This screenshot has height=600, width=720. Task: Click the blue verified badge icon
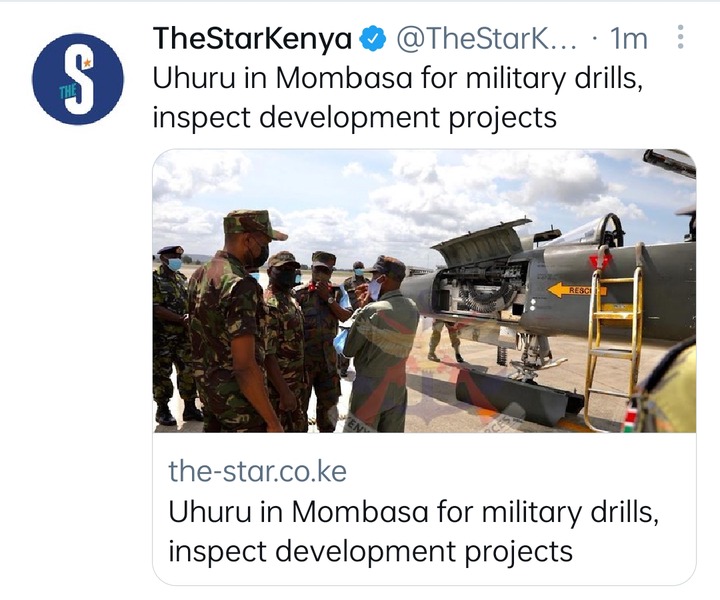pos(372,39)
